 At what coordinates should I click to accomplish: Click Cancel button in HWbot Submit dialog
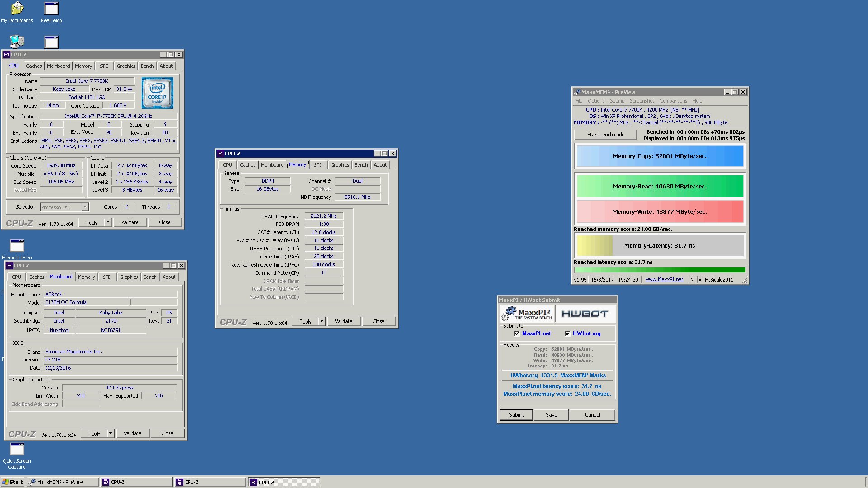(592, 415)
